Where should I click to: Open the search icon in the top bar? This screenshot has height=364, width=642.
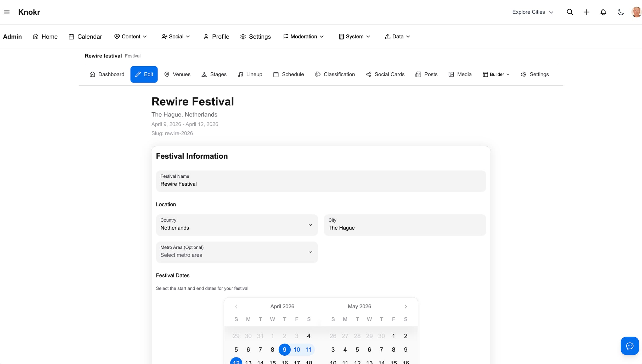pos(570,12)
